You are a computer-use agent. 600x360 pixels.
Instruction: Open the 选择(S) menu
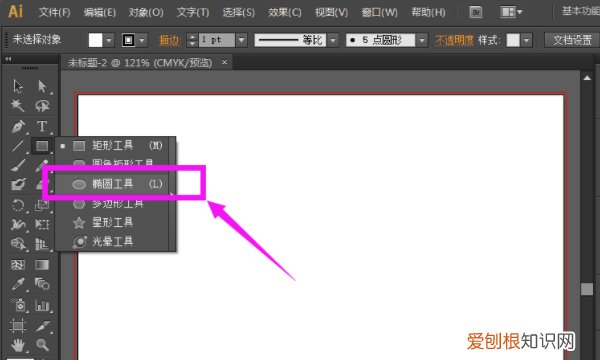[238, 12]
